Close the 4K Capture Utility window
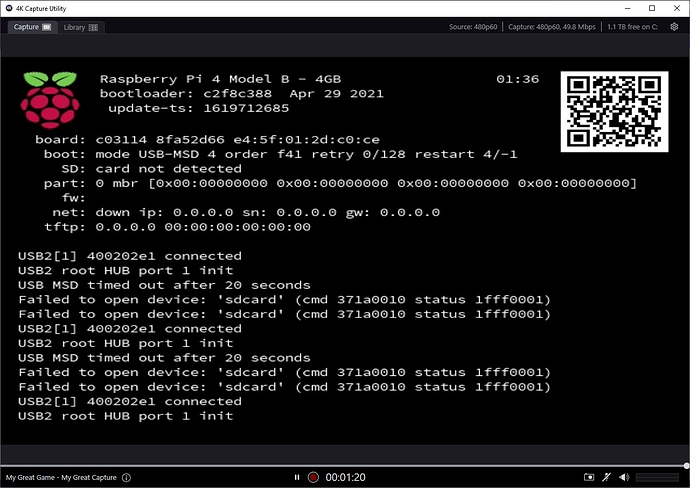 point(677,8)
